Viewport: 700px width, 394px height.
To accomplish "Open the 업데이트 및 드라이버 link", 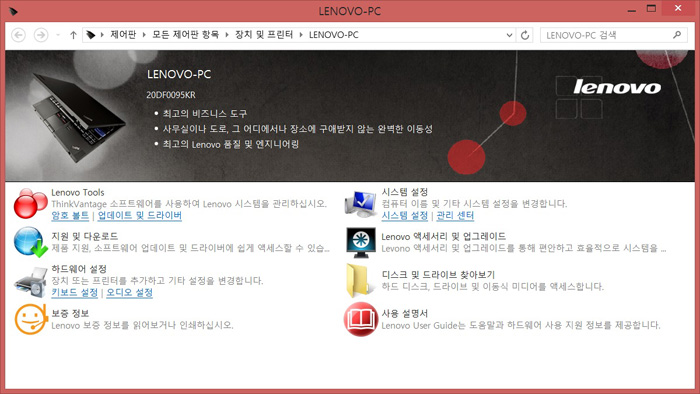I will [x=140, y=216].
